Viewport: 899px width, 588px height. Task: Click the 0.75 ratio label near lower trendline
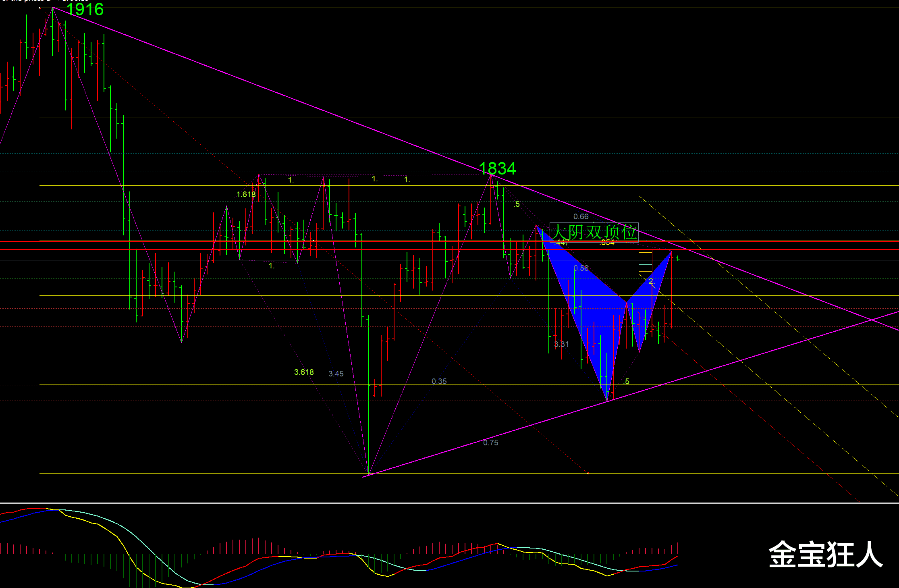tap(490, 443)
